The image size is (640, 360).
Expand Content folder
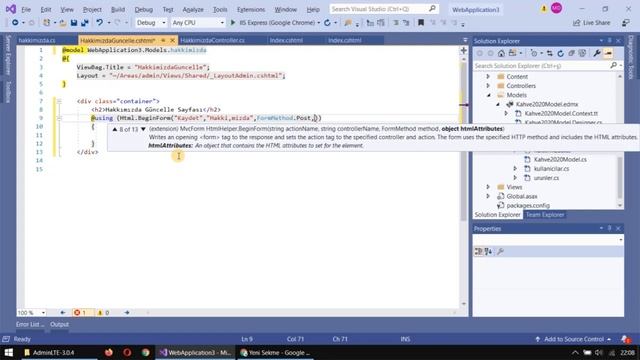488,76
